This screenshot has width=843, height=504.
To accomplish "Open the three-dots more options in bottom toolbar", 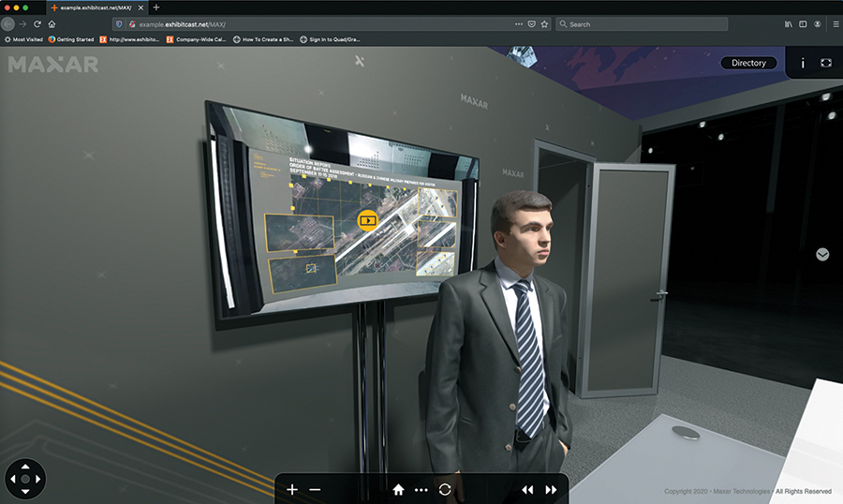I will (x=421, y=490).
